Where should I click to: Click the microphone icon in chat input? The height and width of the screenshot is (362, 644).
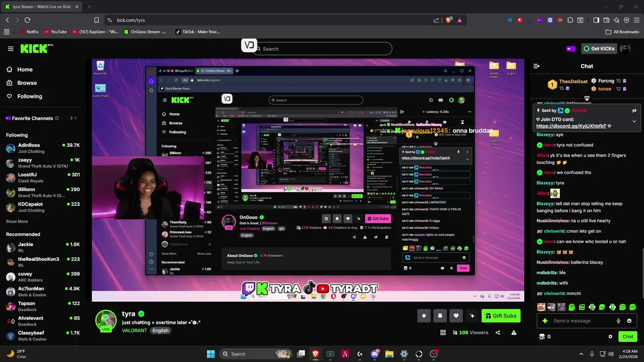pyautogui.click(x=618, y=321)
